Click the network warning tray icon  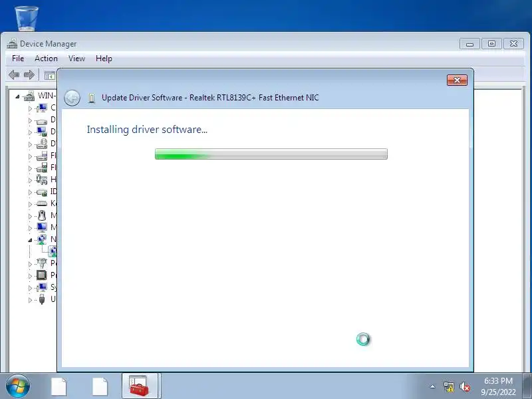click(x=448, y=386)
